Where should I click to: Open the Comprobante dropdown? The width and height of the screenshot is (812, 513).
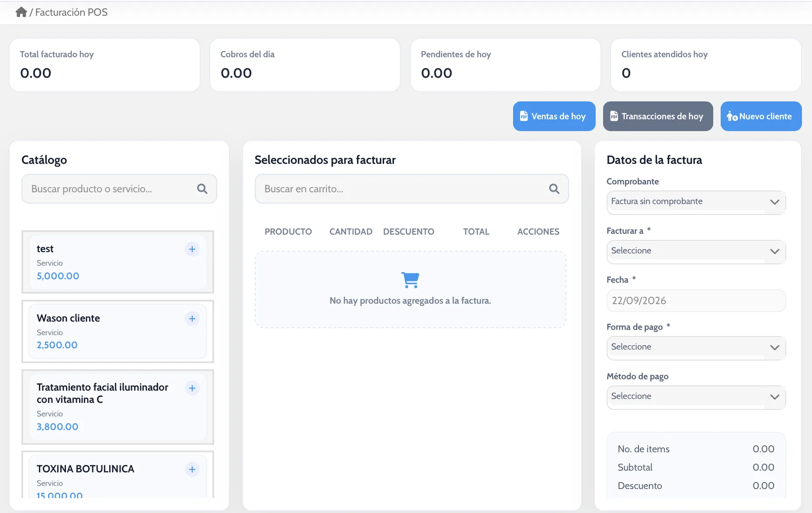tap(696, 202)
